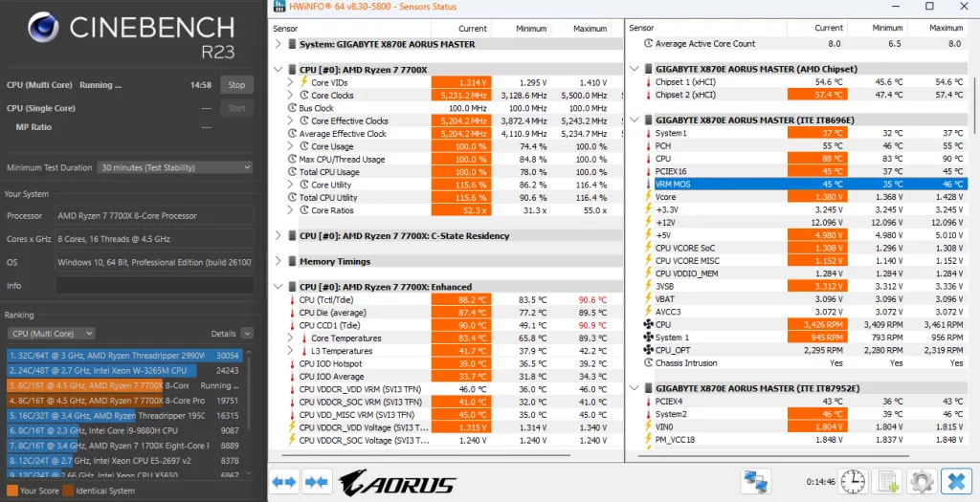Click the clock icon beside Bus Clock
Viewport: 980px width, 502px height.
click(292, 108)
